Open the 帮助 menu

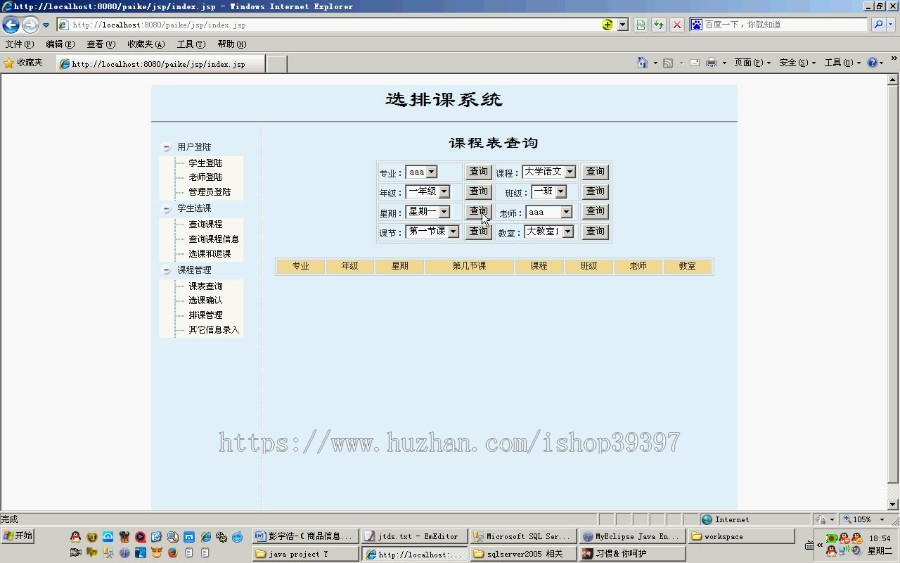tap(232, 44)
